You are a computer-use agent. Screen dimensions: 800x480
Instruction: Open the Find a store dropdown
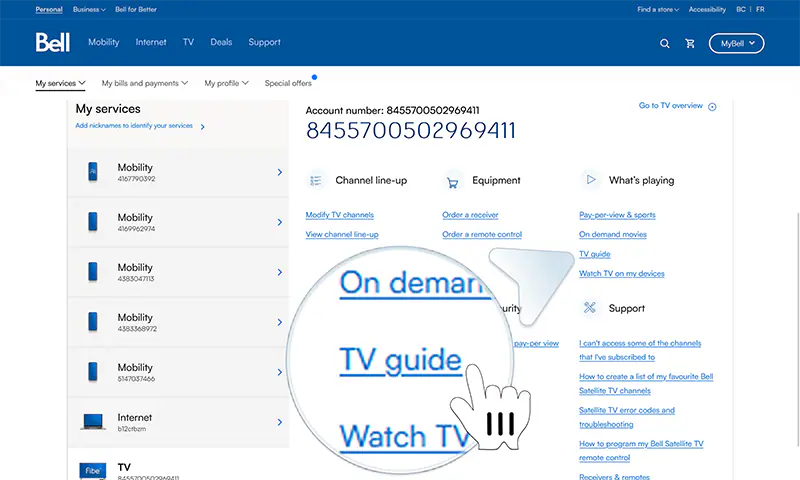pos(658,9)
